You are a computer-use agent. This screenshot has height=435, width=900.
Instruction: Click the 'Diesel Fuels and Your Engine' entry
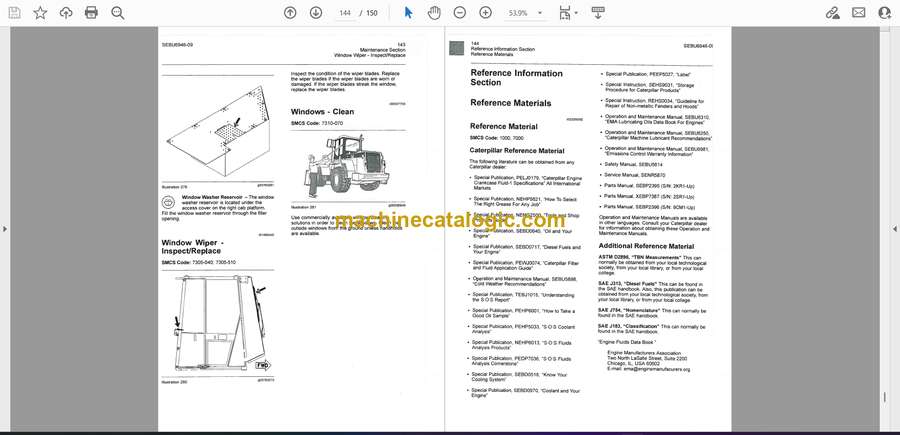(524, 249)
